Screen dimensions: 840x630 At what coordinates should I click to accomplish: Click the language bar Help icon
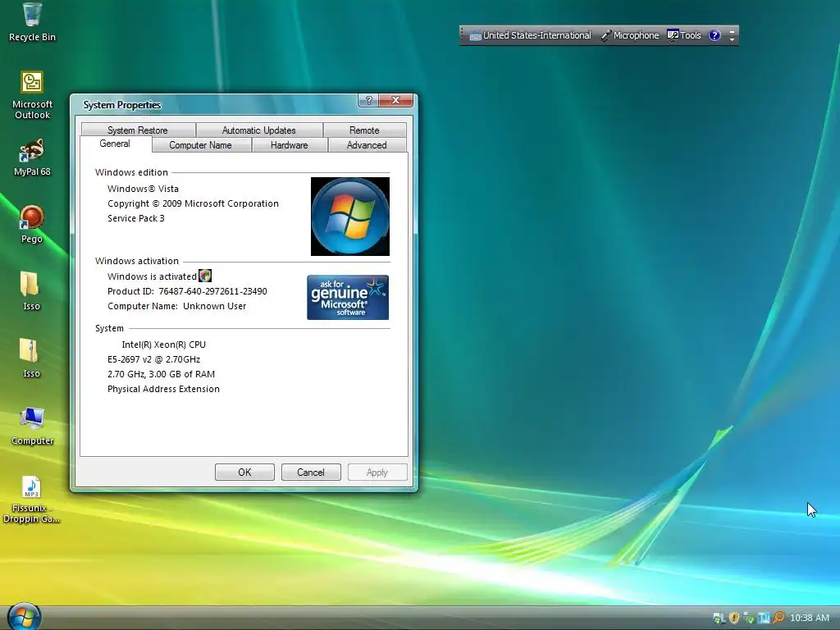click(714, 35)
